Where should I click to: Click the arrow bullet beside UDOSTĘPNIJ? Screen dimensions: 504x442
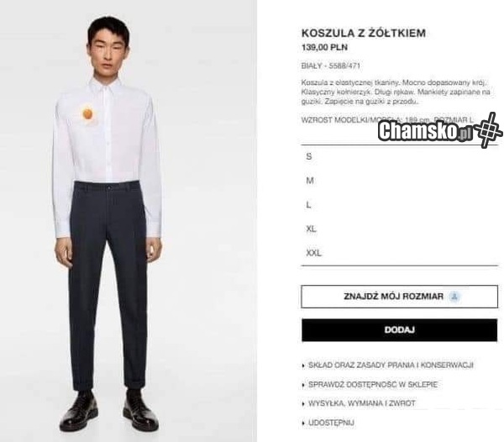point(303,423)
